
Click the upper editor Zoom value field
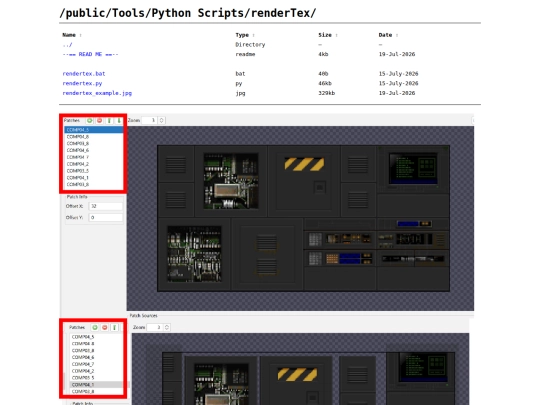(150, 120)
